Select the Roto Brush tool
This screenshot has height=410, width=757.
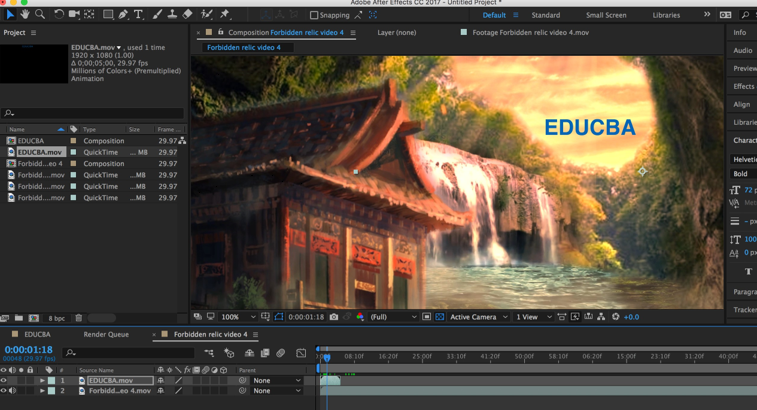[x=207, y=14]
